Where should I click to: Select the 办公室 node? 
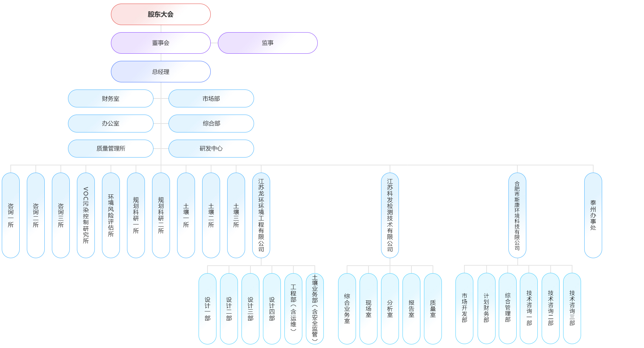111,124
